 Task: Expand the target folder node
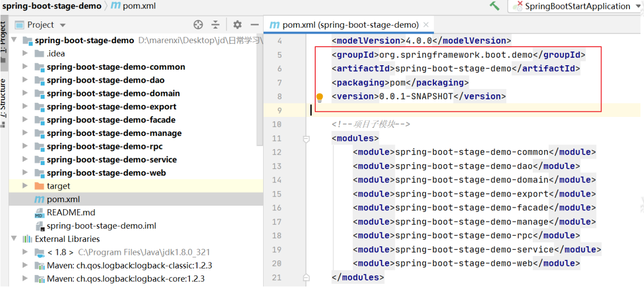(x=25, y=186)
